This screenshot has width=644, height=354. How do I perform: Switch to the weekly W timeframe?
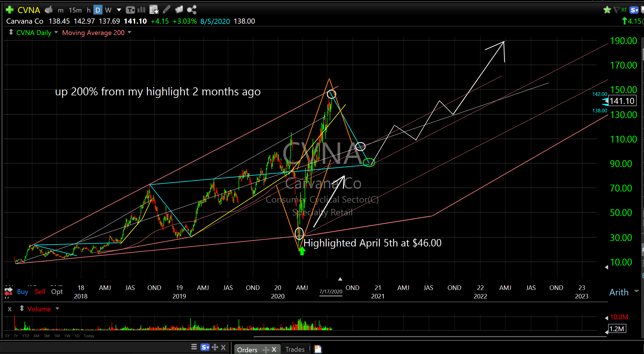coord(108,10)
